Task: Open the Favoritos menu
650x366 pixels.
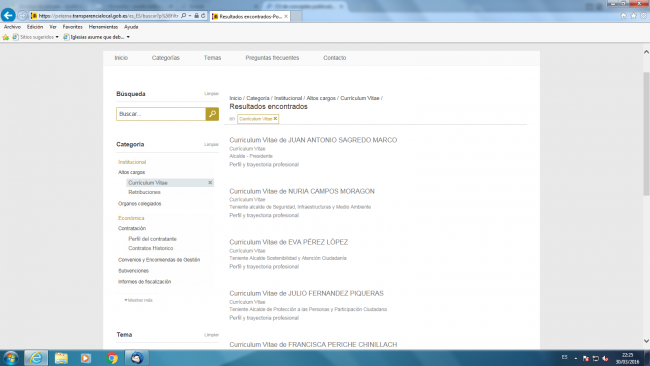Action: [x=73, y=27]
